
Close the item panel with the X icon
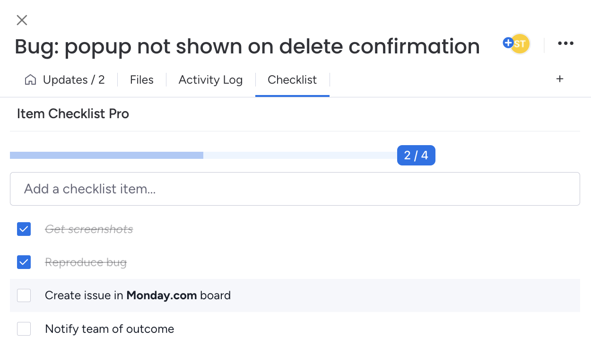click(x=22, y=20)
